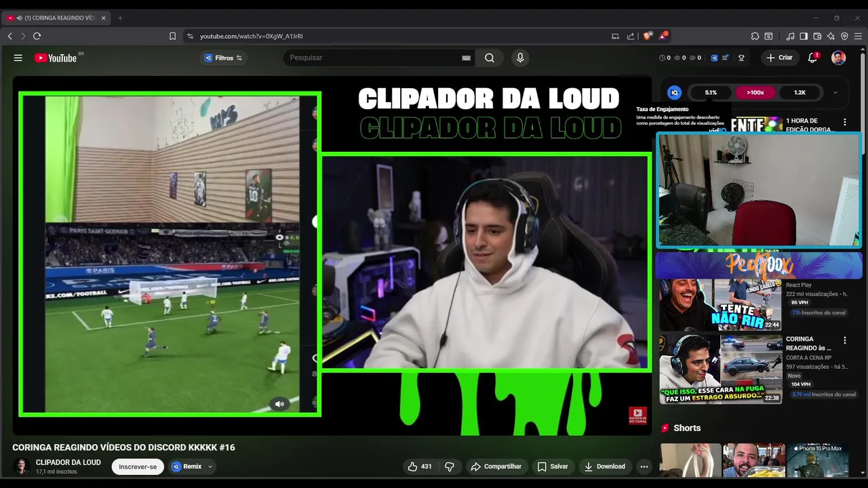
Task: Toggle the browser sidebar panel
Action: tap(804, 36)
